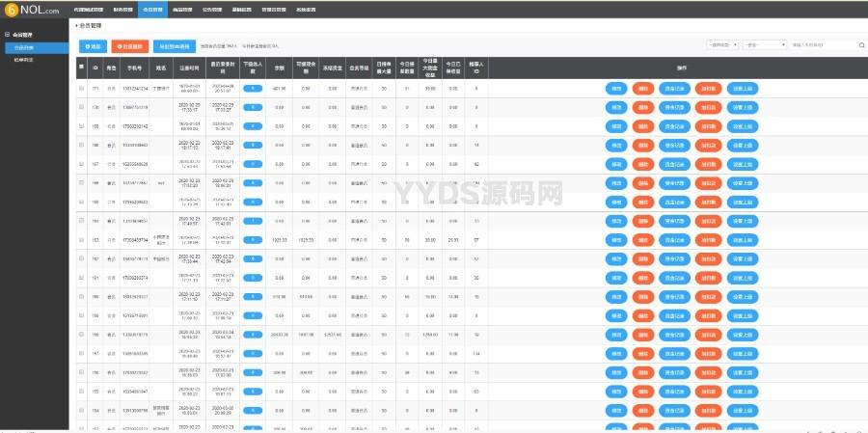
Task: Open the first filter dropdown beside search
Action: (x=723, y=44)
